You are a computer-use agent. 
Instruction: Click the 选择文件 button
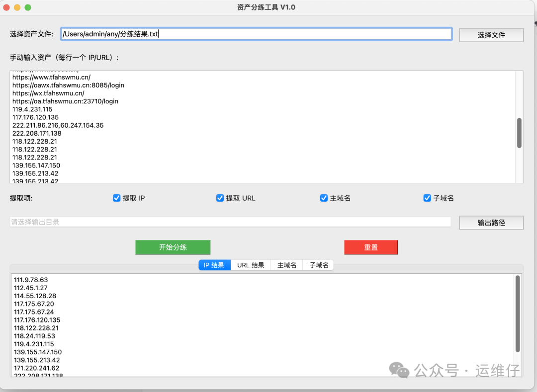491,35
